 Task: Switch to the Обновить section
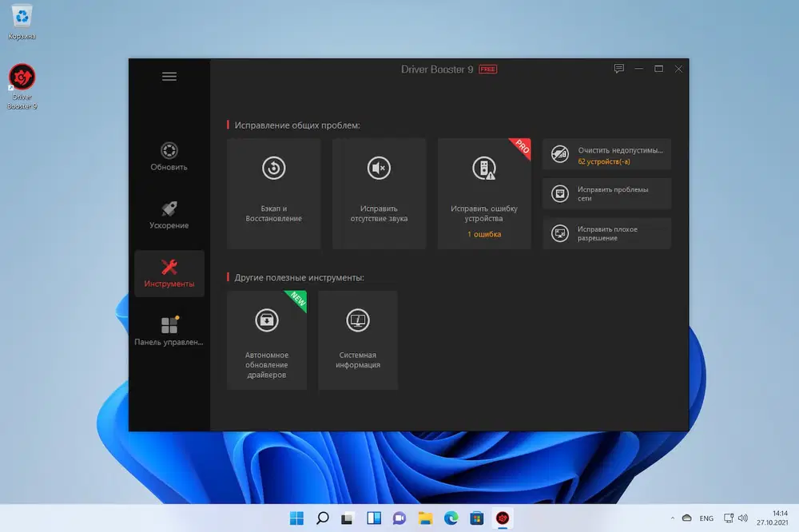(x=169, y=157)
